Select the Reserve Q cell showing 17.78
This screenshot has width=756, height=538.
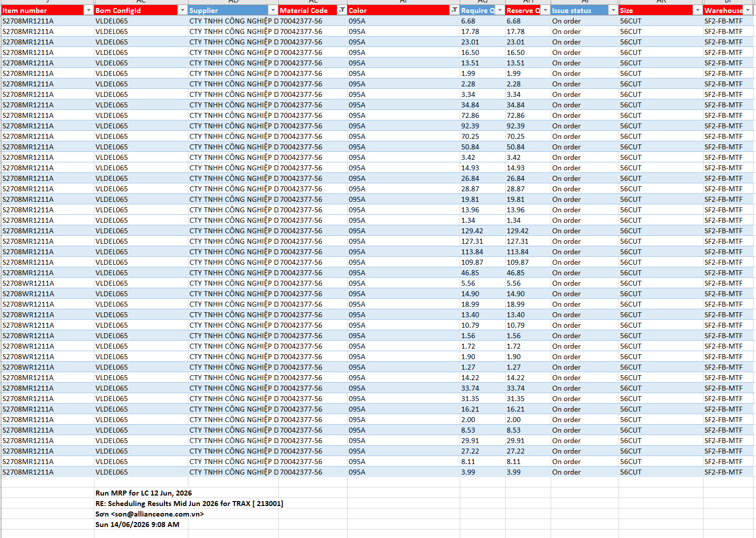(x=528, y=31)
